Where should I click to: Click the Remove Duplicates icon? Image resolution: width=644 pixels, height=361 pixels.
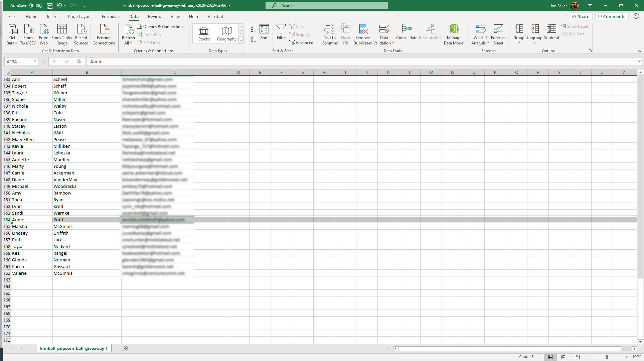[x=362, y=29]
